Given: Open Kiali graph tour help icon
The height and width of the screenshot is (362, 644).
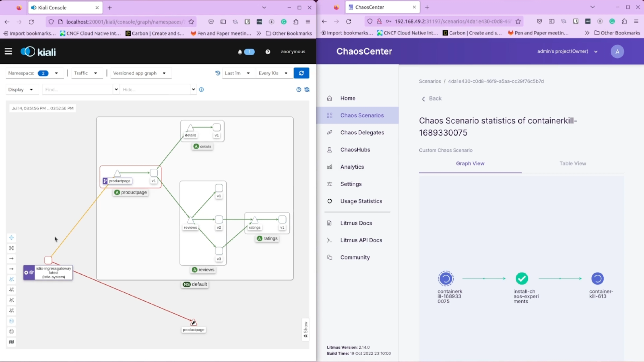Looking at the screenshot, I should [299, 90].
